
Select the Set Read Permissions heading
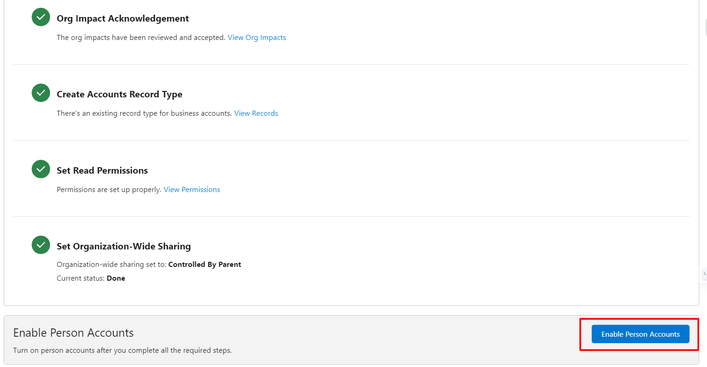102,170
